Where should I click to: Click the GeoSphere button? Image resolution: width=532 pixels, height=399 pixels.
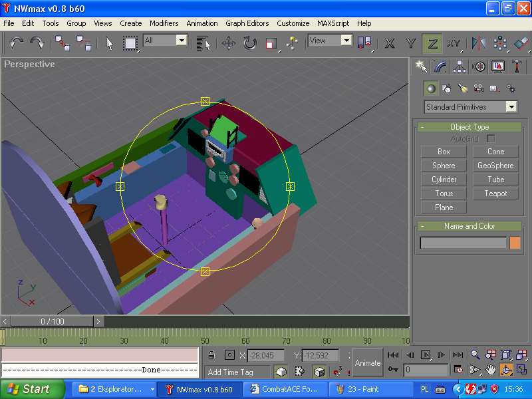(495, 166)
